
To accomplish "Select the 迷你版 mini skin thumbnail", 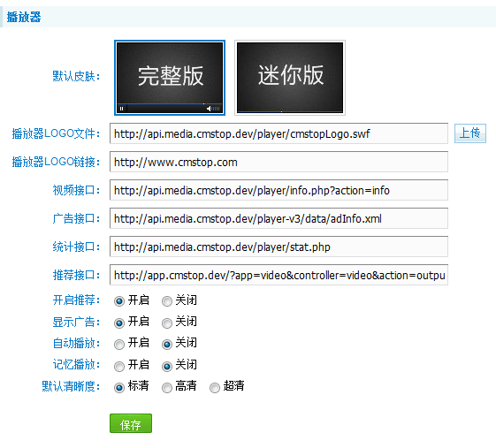I will click(x=290, y=78).
